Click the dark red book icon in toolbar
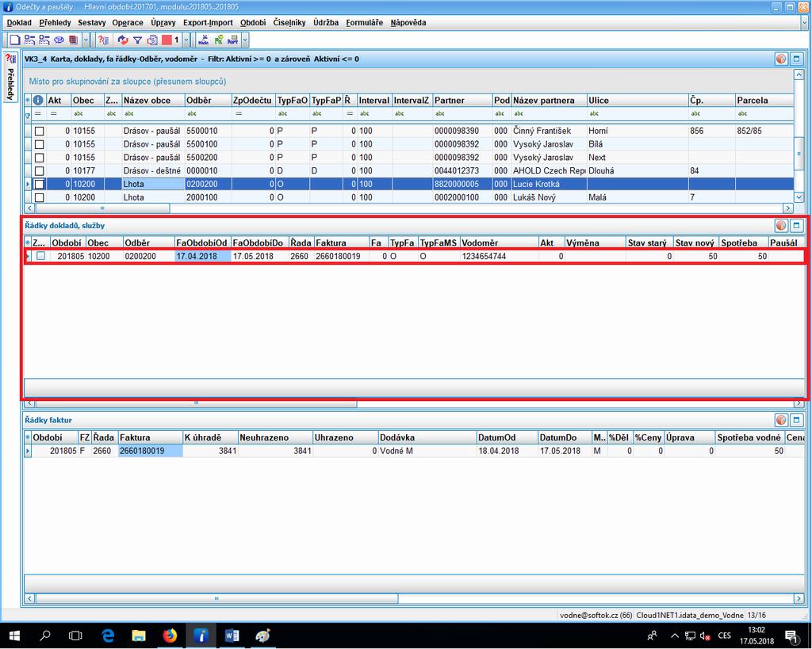The image size is (812, 649). click(74, 40)
